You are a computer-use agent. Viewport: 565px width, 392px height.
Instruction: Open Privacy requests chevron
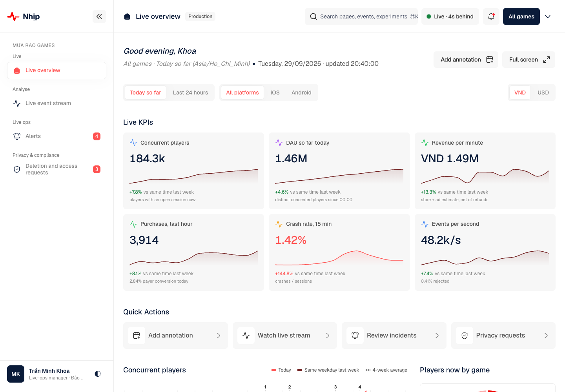(x=546, y=336)
